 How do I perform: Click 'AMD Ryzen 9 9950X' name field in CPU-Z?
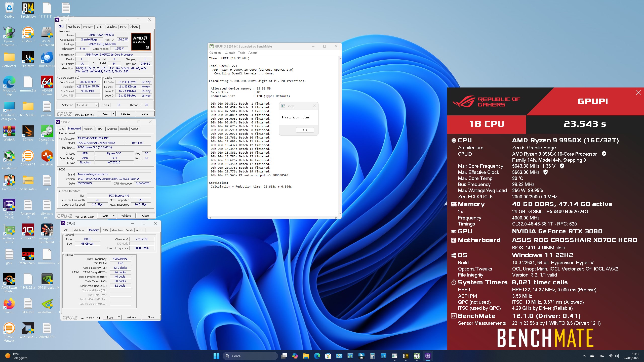point(102,35)
